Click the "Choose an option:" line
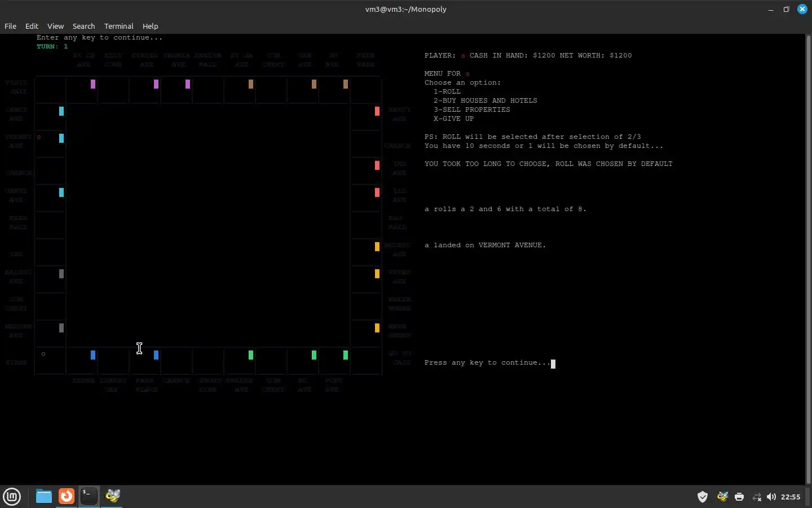 [463, 82]
